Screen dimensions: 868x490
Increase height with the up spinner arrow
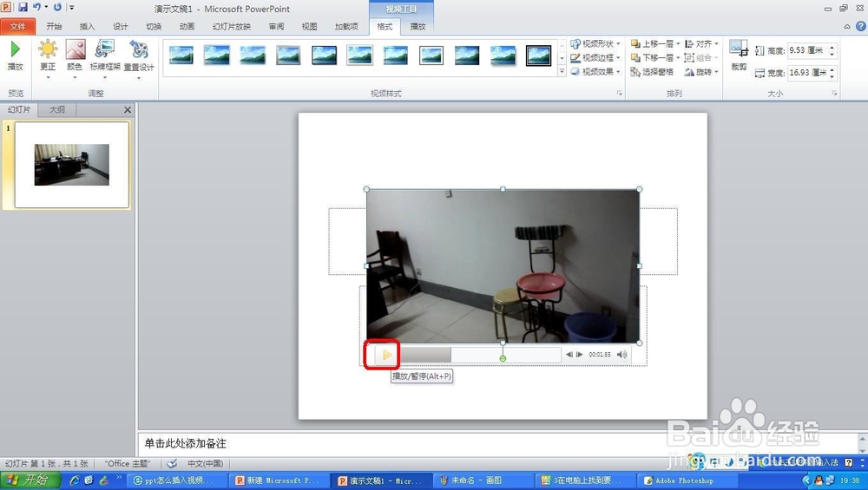pyautogui.click(x=832, y=47)
